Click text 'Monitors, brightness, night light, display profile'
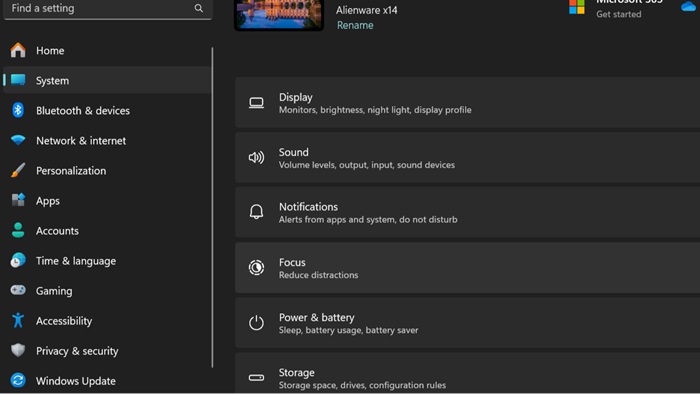The width and height of the screenshot is (700, 394). [x=375, y=110]
